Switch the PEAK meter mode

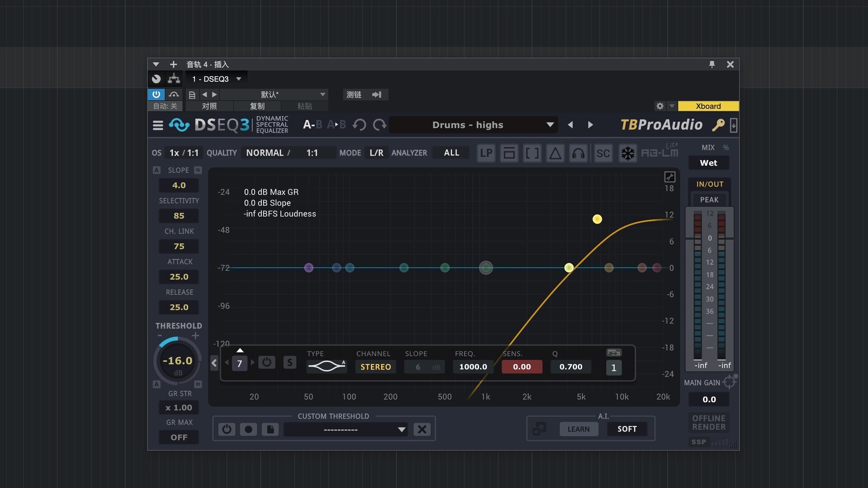(x=709, y=200)
